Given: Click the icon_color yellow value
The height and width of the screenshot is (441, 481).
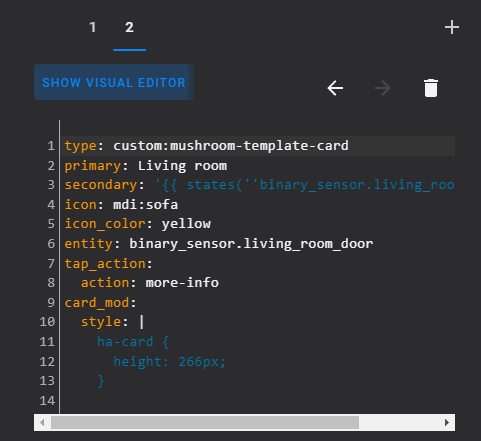Looking at the screenshot, I should point(186,224).
